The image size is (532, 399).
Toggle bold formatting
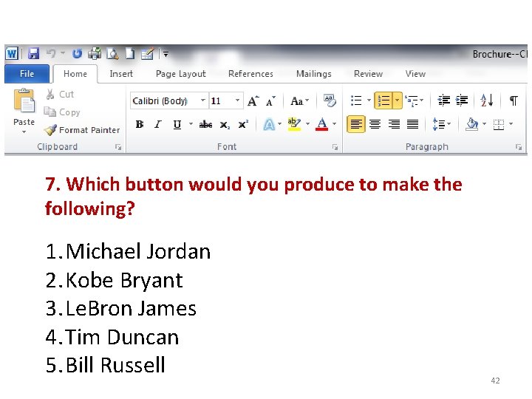pyautogui.click(x=139, y=125)
